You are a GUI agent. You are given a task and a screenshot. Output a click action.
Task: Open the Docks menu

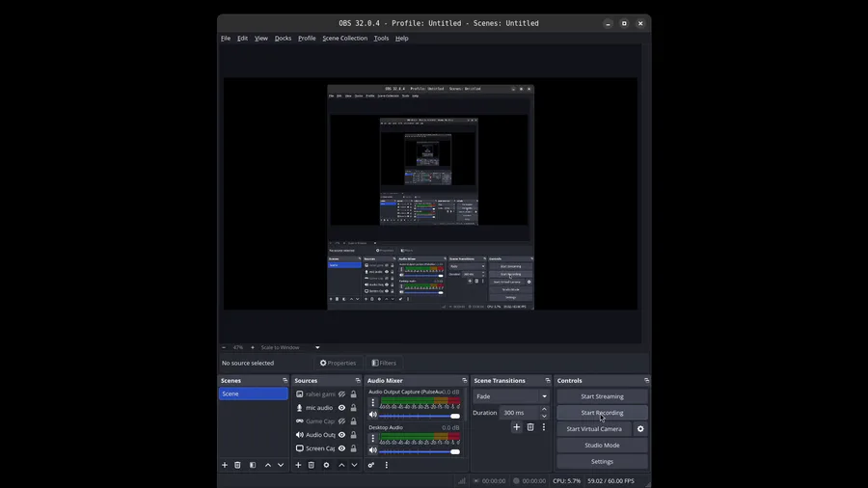click(283, 39)
